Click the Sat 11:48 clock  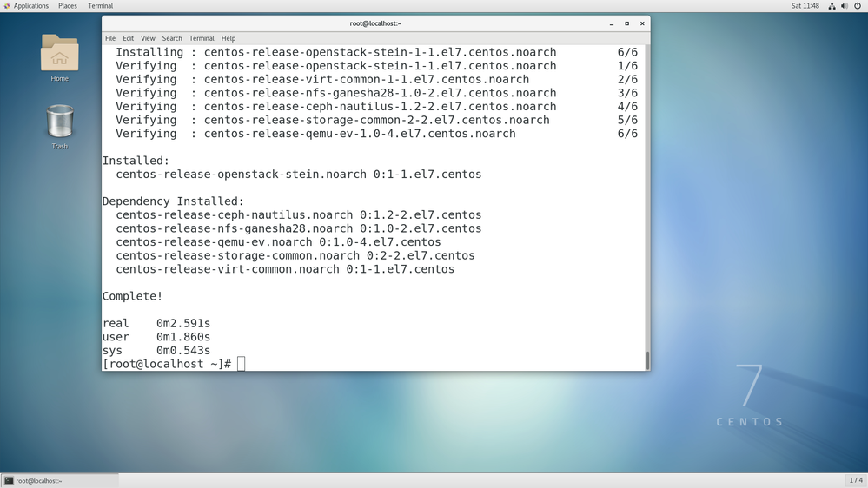805,6
